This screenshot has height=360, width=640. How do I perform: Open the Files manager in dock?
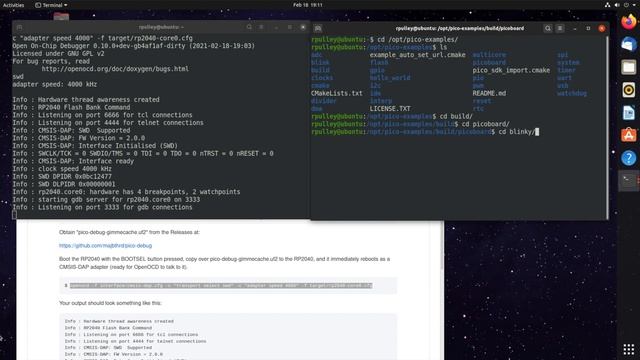tap(629, 67)
